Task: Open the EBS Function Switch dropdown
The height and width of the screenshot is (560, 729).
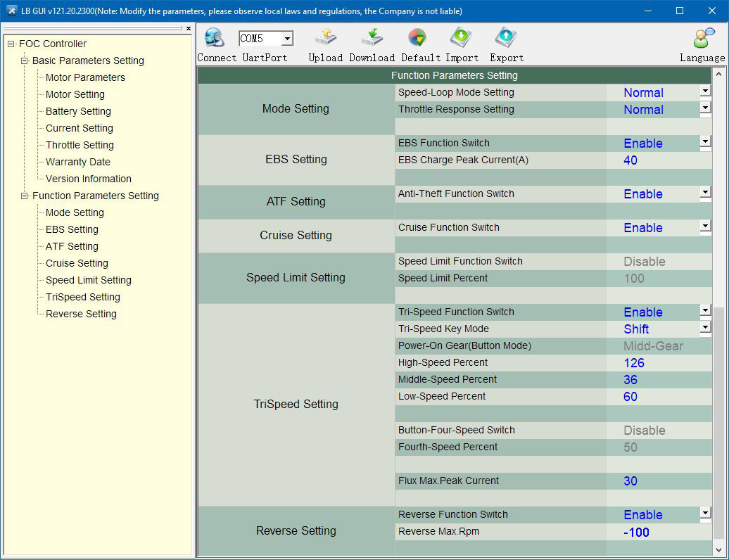Action: (x=705, y=142)
